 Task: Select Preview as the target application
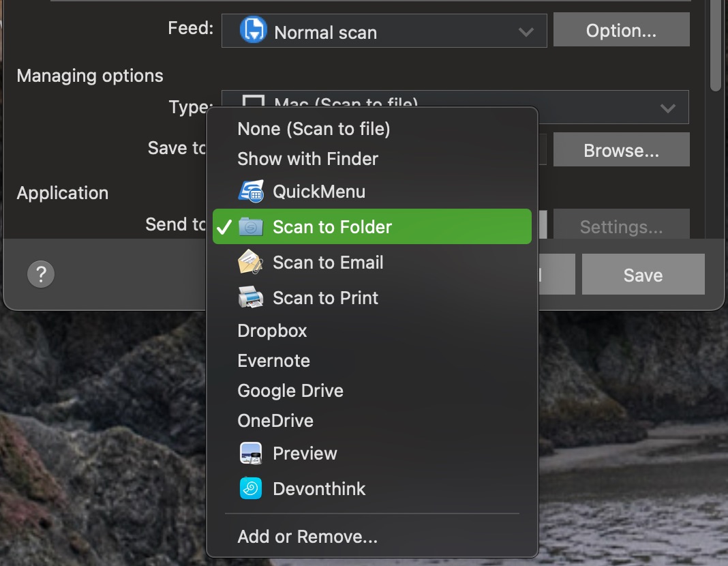click(372, 453)
